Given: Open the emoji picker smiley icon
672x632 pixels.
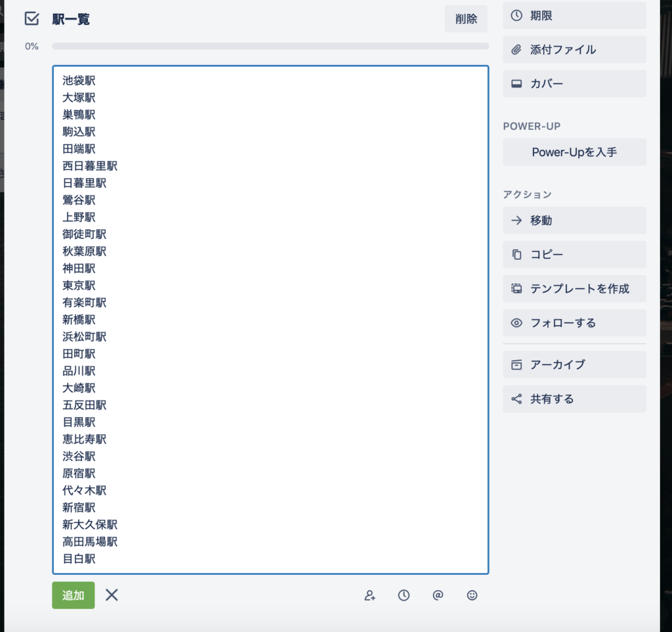Looking at the screenshot, I should point(472,595).
